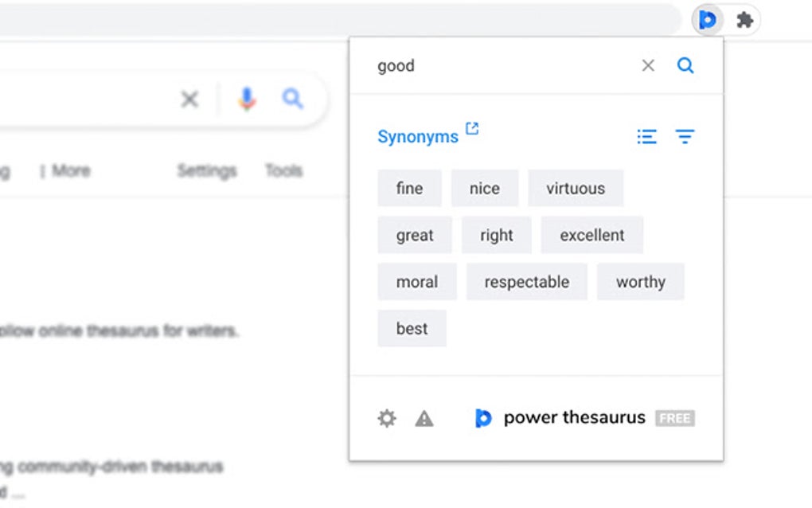Open the Synonyms section link
The width and height of the screenshot is (812, 508).
tap(417, 135)
